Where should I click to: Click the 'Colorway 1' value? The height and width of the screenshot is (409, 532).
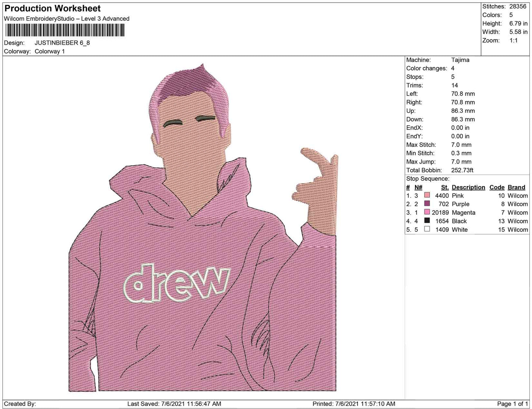click(x=50, y=51)
